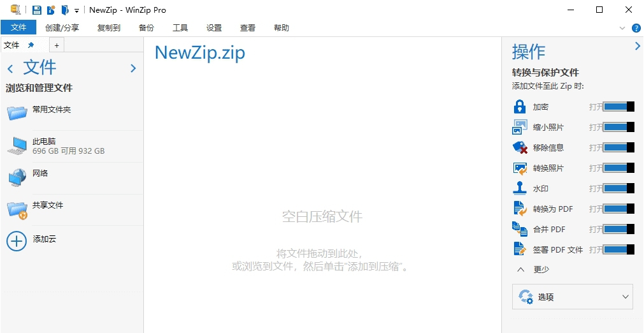
Task: Click the pin icon on the 文件 tab
Action: tap(31, 45)
